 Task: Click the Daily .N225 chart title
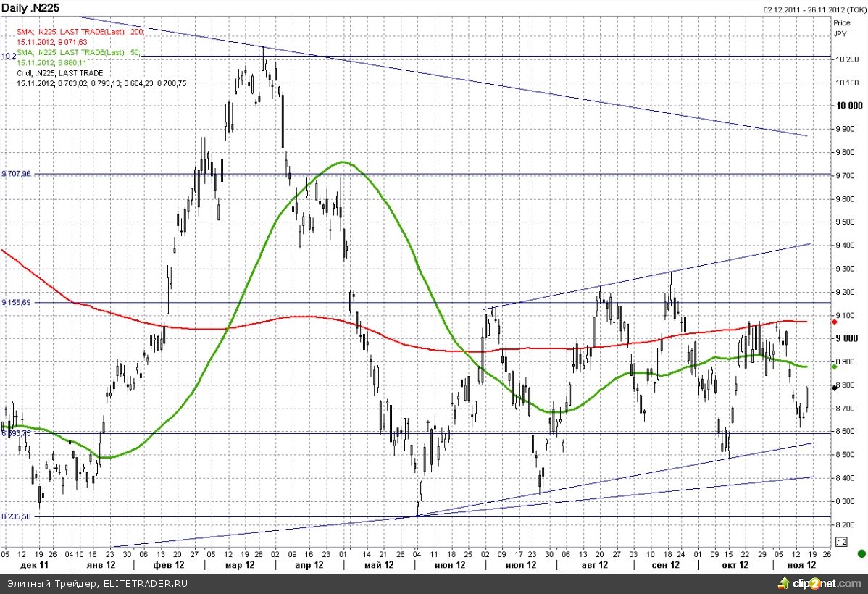(31, 8)
